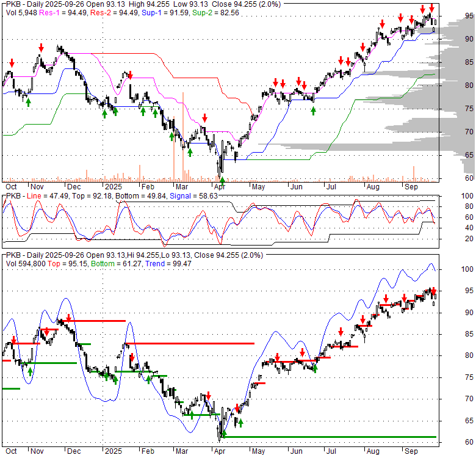The width and height of the screenshot is (476, 455).
Task: Select the 75 price tick on top chart scale
Action: coord(469,109)
